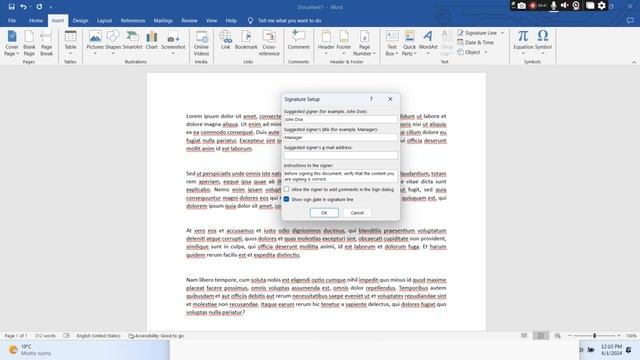This screenshot has height=360, width=640.
Task: Switch to Web Layout view
Action: pos(558,336)
